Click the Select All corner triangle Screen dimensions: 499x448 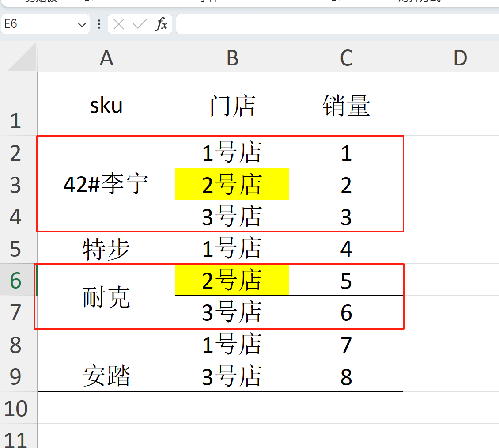22,57
